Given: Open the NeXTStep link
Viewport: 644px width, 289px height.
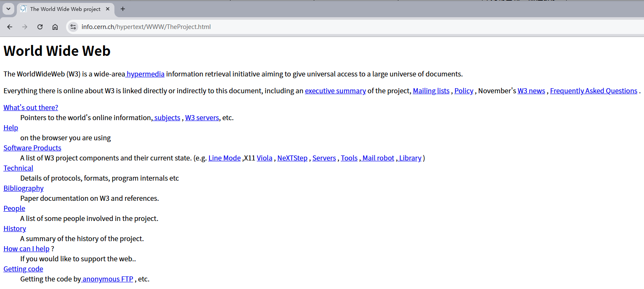Looking at the screenshot, I should tap(292, 158).
